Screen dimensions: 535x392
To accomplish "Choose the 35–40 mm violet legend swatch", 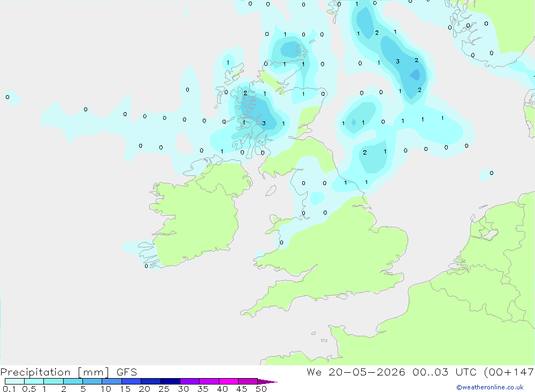I will pos(209,381).
